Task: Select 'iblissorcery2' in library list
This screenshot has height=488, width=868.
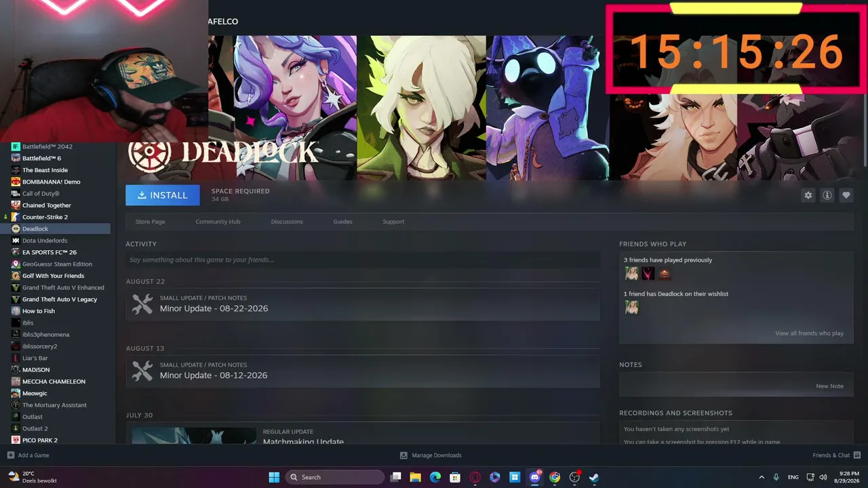Action: pos(40,346)
